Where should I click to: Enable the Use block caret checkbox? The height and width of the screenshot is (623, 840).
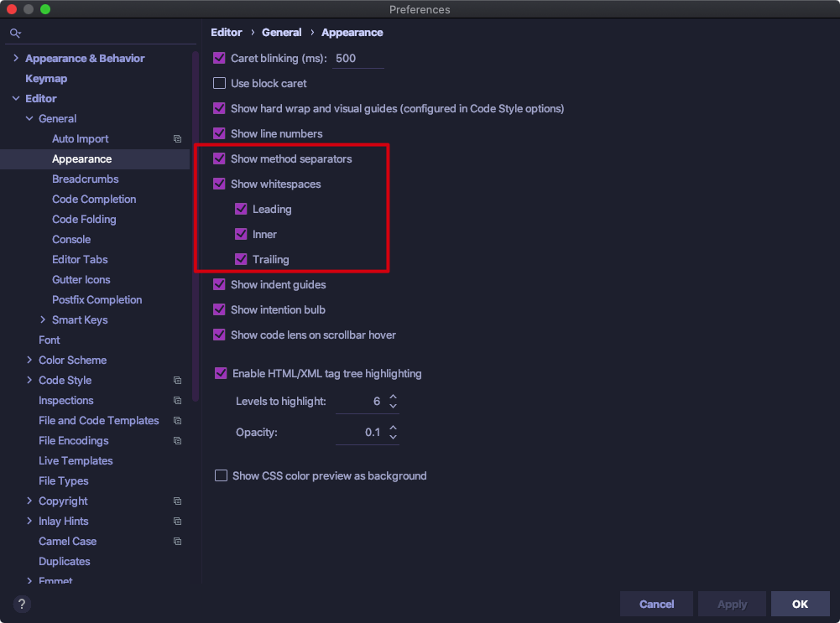[220, 84]
